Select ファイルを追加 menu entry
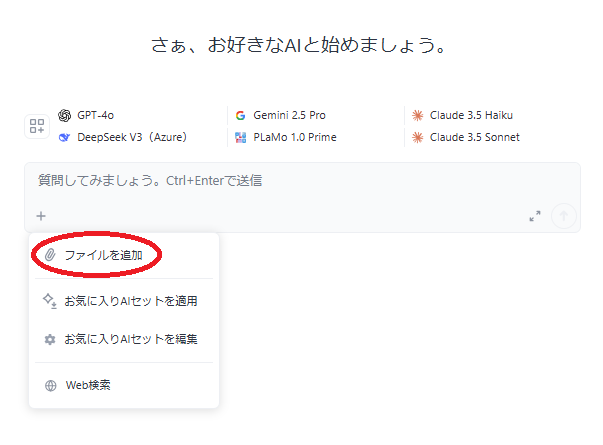 (124, 255)
